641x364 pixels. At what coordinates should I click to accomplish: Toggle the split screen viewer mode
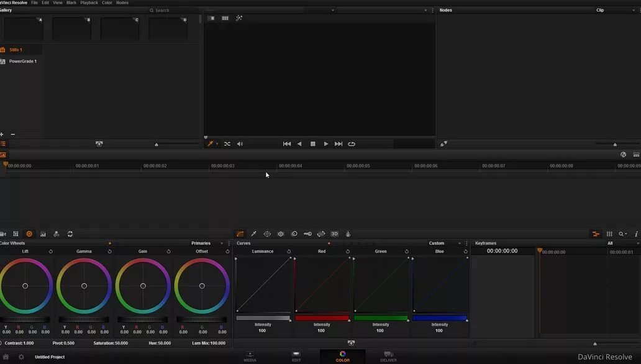(225, 19)
